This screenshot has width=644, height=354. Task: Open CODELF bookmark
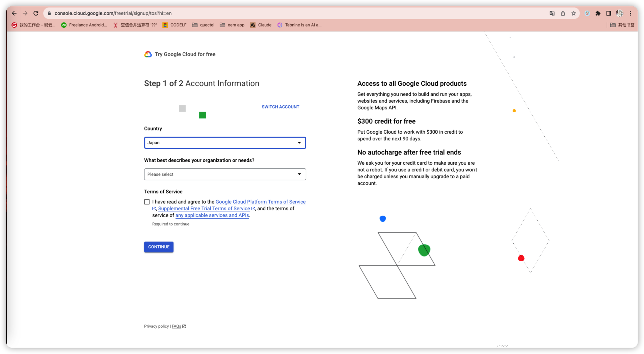174,25
